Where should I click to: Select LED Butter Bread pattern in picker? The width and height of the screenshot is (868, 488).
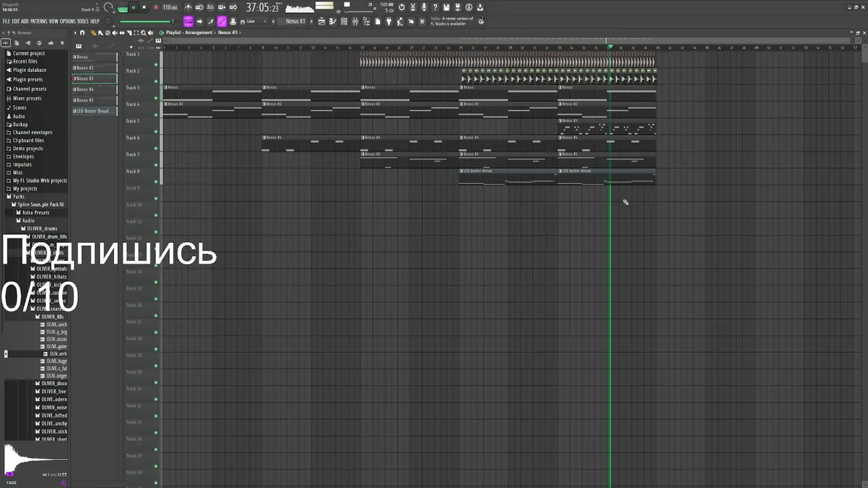94,111
